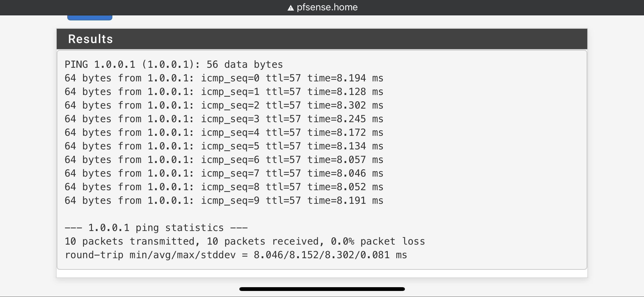
Task: Click the PING 1.0.0.1 header line
Action: (x=174, y=64)
